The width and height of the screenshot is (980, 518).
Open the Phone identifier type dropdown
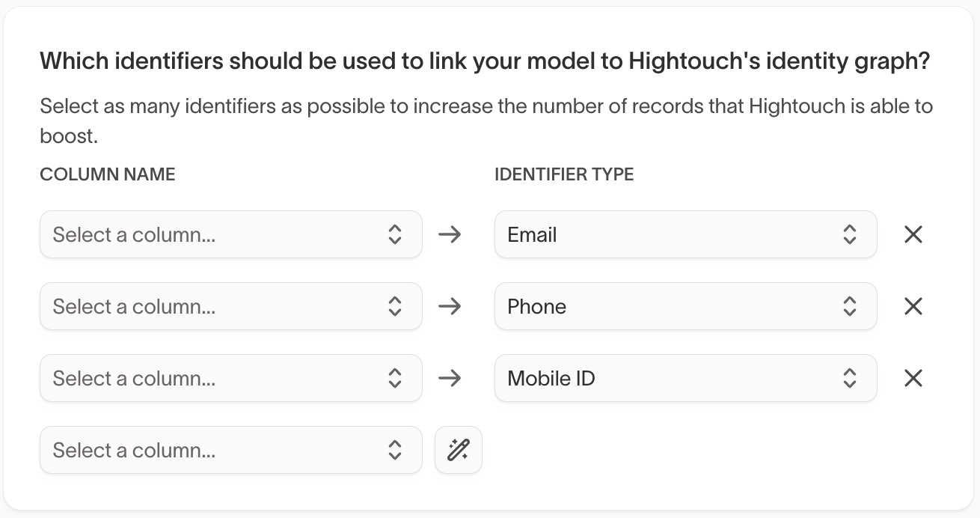[685, 307]
